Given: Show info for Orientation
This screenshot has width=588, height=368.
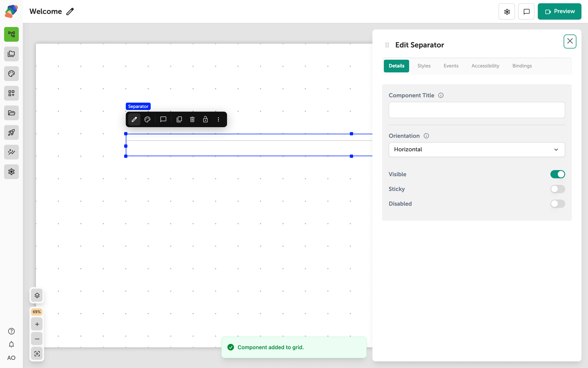Looking at the screenshot, I should click(426, 136).
